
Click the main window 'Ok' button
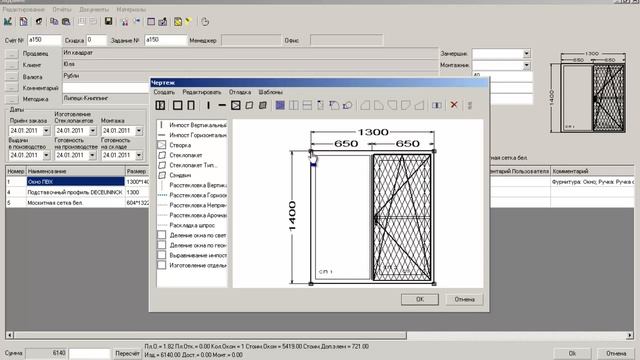click(x=572, y=353)
